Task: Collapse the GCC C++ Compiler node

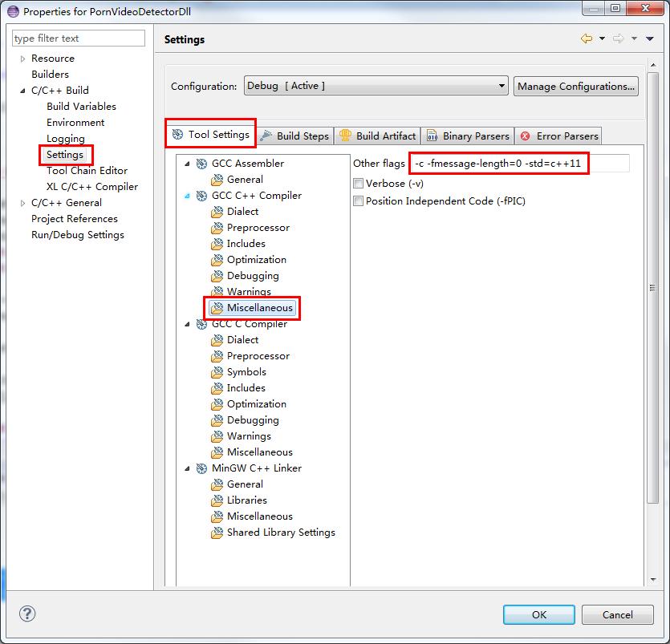Action: click(187, 196)
